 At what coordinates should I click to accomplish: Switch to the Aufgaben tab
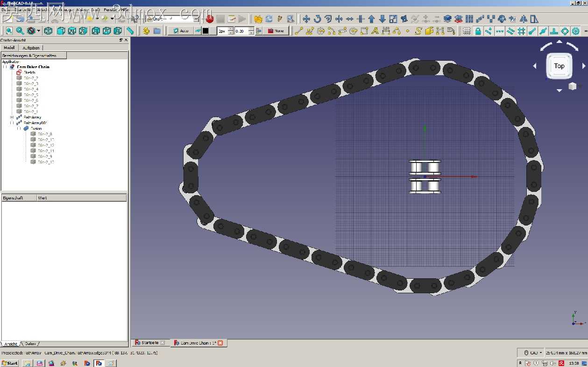[31, 48]
